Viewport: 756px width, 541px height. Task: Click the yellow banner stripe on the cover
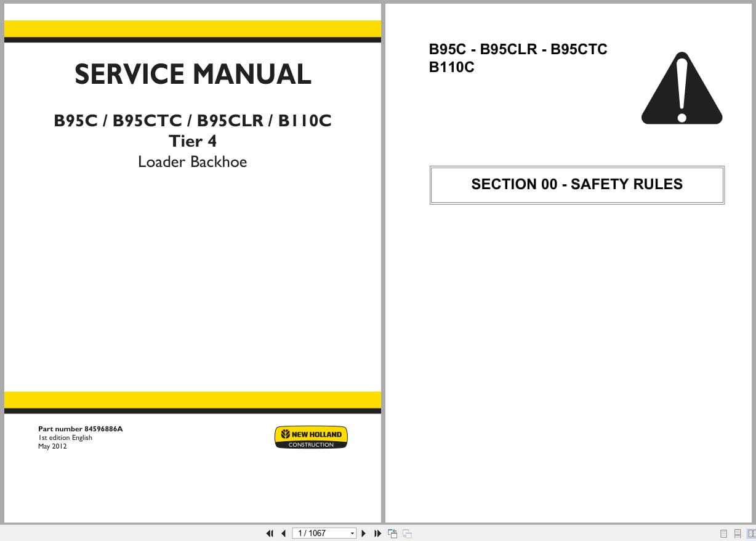coord(192,28)
